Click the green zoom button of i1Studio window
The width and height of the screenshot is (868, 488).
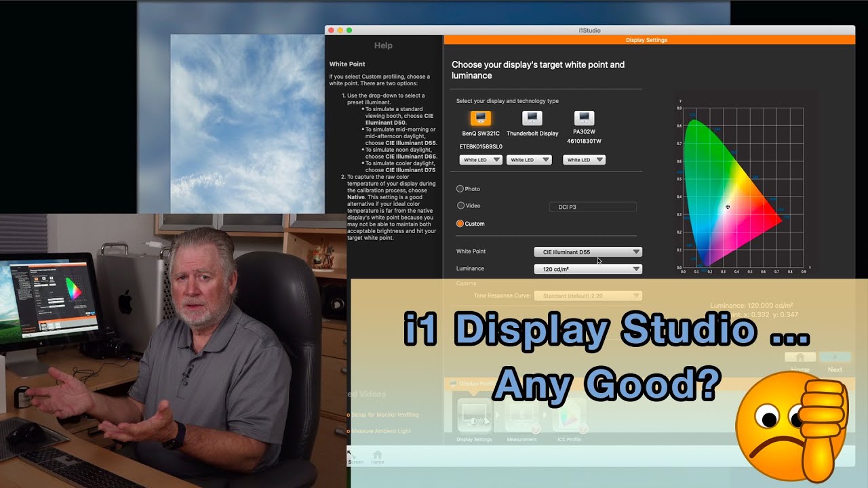(349, 30)
